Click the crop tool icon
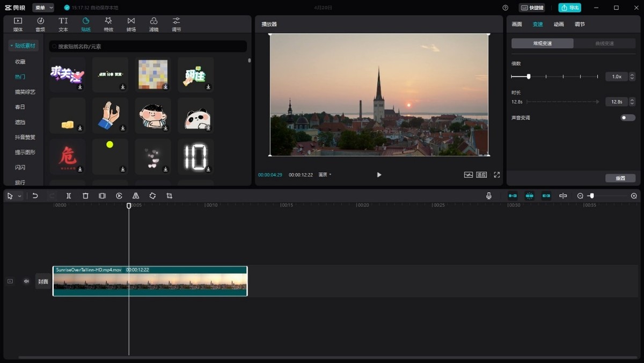Image resolution: width=644 pixels, height=363 pixels. tap(170, 196)
